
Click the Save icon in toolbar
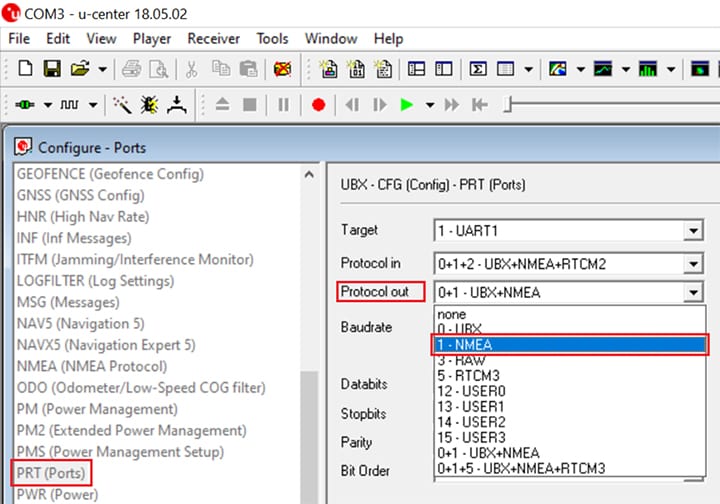[x=52, y=69]
